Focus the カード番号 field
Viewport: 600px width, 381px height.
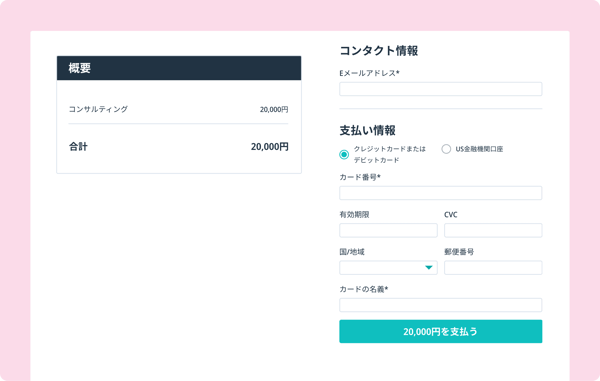tap(440, 193)
